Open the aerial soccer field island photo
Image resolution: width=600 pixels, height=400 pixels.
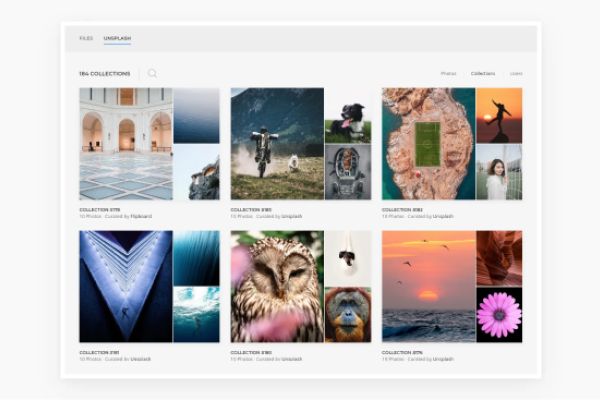pos(428,144)
